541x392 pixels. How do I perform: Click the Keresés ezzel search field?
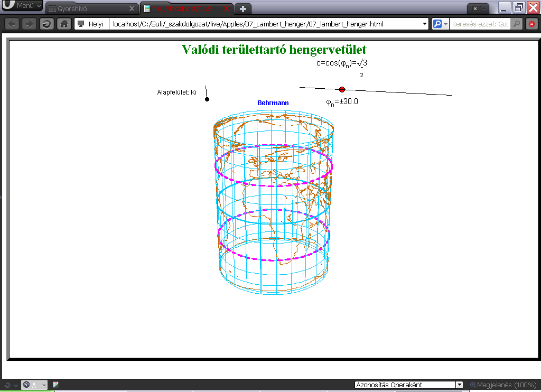[x=480, y=24]
